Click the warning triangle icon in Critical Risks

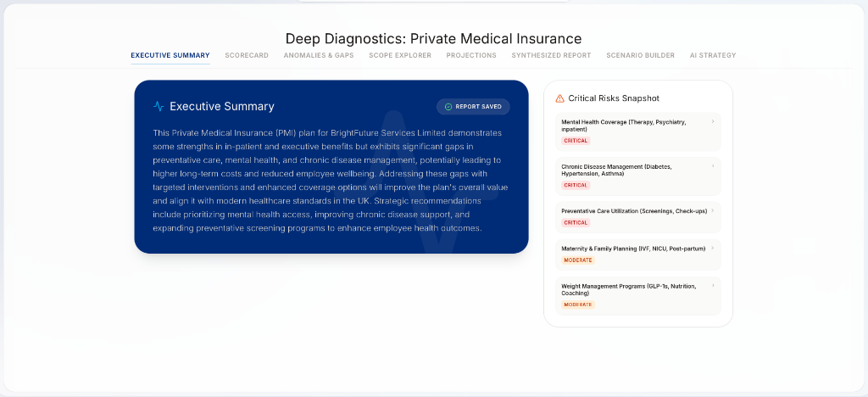[559, 98]
